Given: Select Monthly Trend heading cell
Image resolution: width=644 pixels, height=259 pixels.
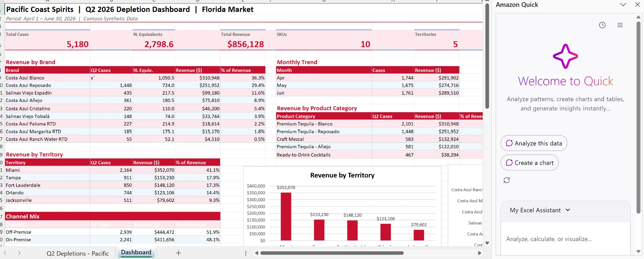Looking at the screenshot, I should tap(297, 62).
